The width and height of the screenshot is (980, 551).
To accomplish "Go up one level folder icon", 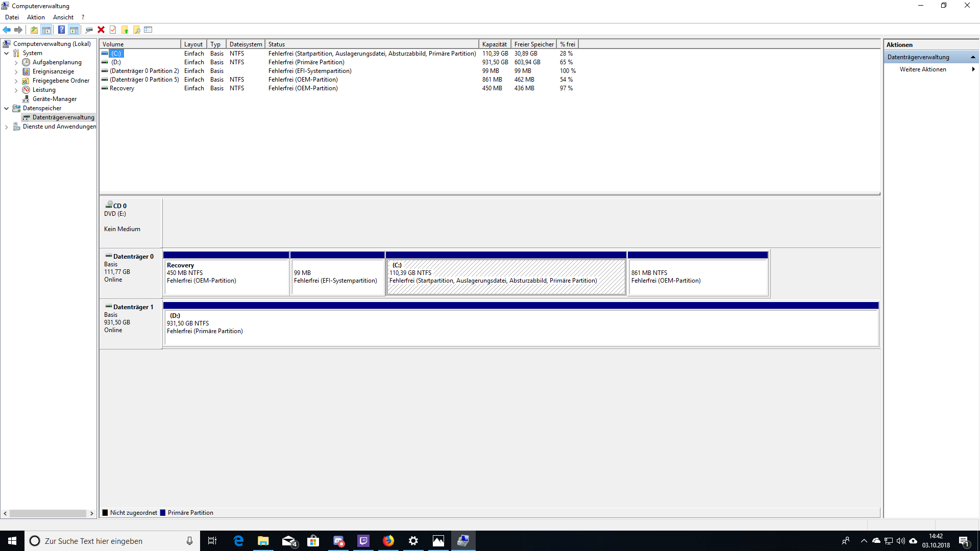I will [34, 30].
